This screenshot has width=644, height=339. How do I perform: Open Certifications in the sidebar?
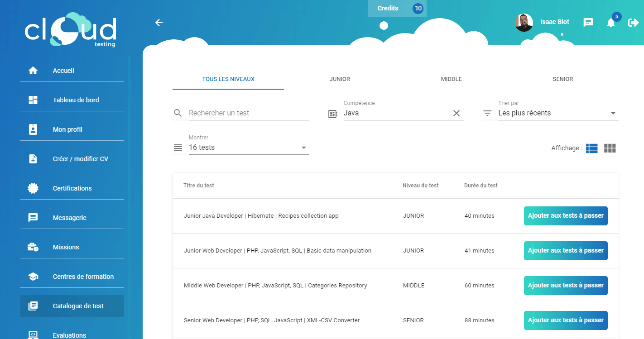pyautogui.click(x=72, y=188)
